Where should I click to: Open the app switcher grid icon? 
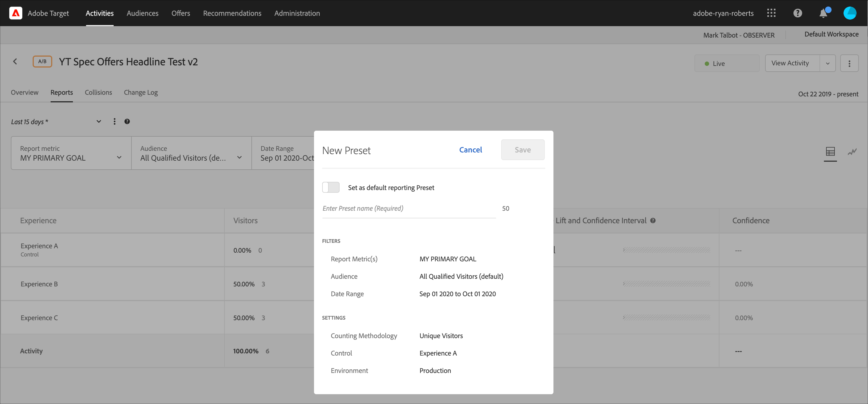[x=771, y=13]
